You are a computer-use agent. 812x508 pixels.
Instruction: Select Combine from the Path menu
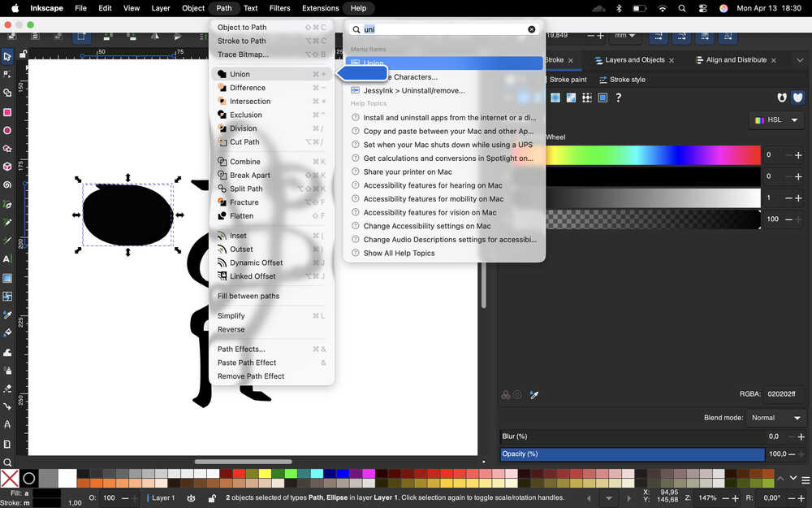272,162
